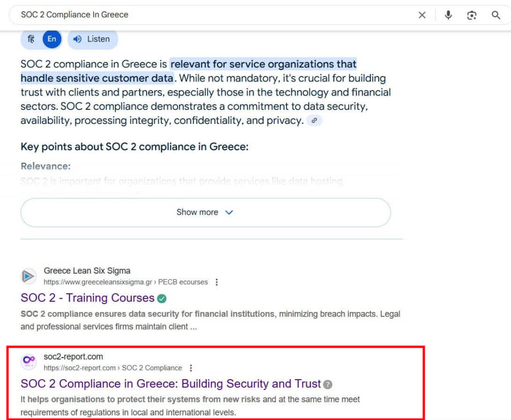This screenshot has height=420, width=511.
Task: Click the soc2-report.com URL breadcrumb
Action: point(113,368)
